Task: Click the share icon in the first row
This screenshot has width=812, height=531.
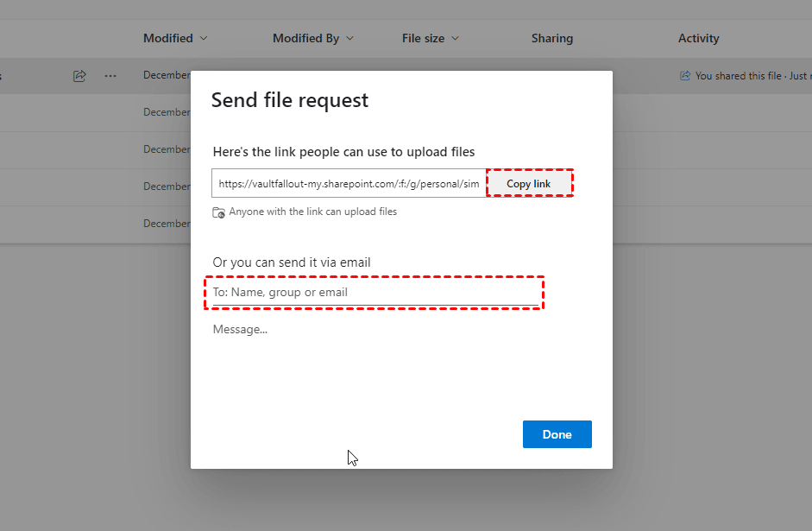Action: pos(79,76)
